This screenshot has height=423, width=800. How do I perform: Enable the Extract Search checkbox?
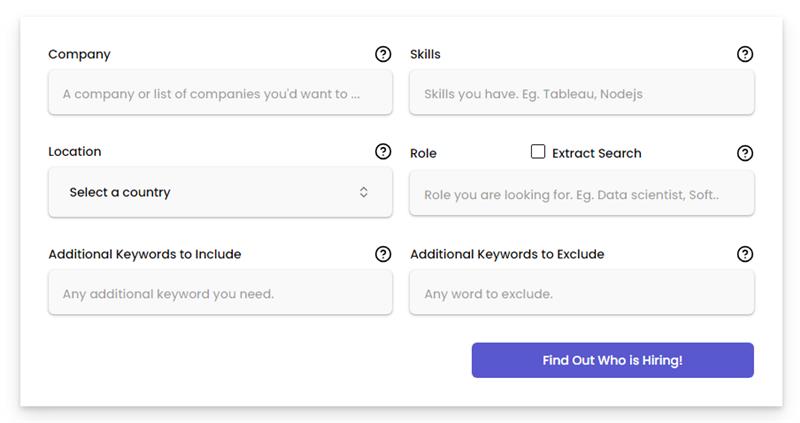pyautogui.click(x=538, y=152)
